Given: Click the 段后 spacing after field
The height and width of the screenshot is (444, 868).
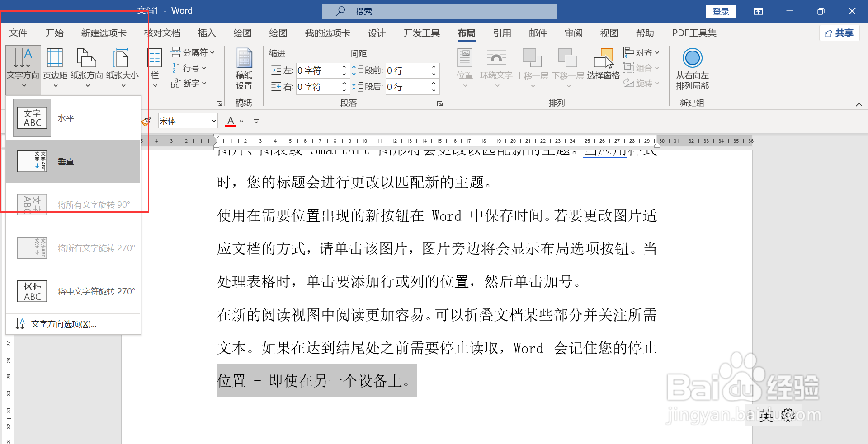Looking at the screenshot, I should tap(407, 87).
